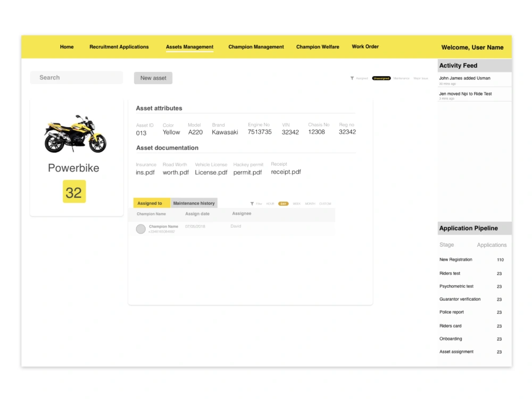Click Asset ID value 013
This screenshot has width=532, height=399.
pos(141,133)
